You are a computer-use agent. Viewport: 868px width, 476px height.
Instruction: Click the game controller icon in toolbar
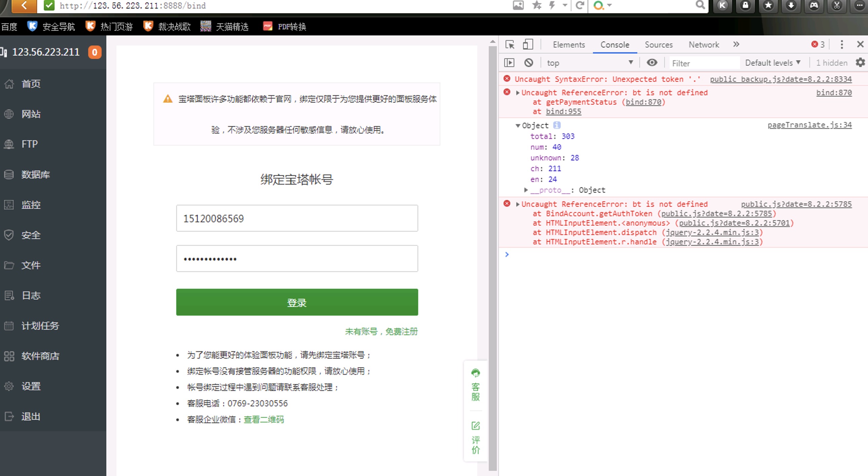(814, 5)
